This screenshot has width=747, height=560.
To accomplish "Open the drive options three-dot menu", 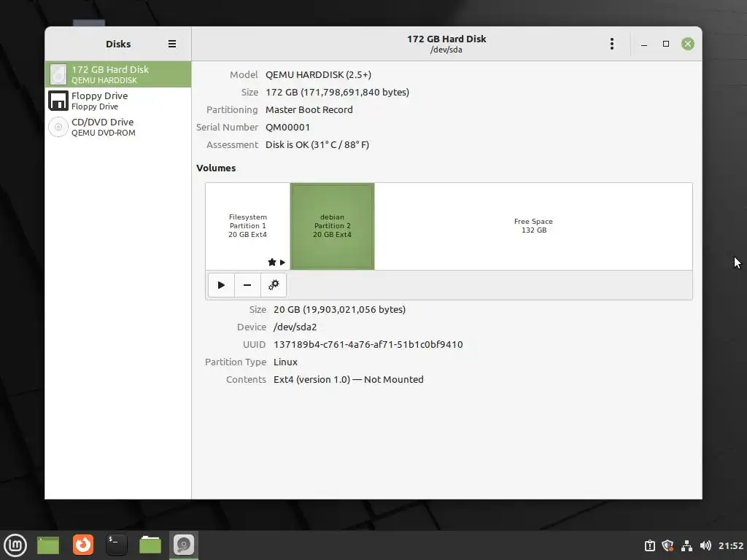I will (612, 44).
